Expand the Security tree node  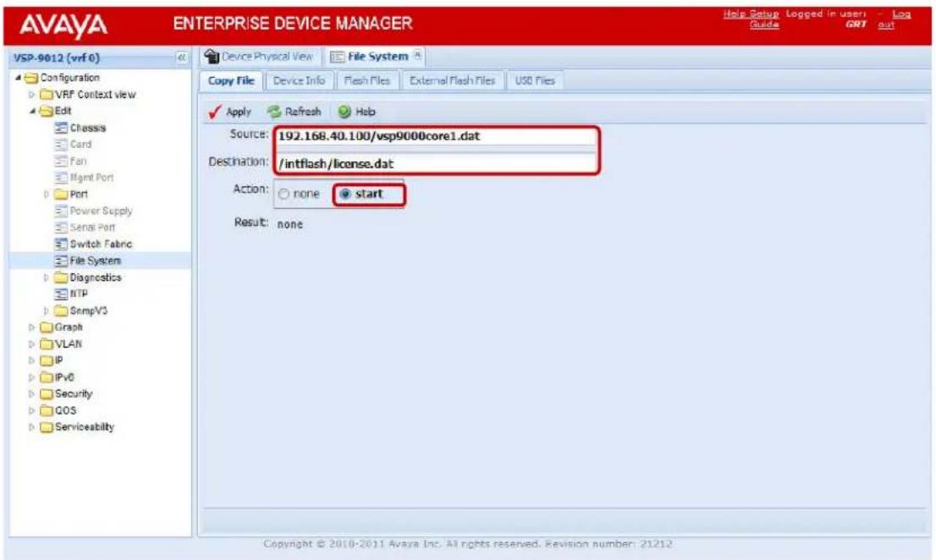pos(32,394)
